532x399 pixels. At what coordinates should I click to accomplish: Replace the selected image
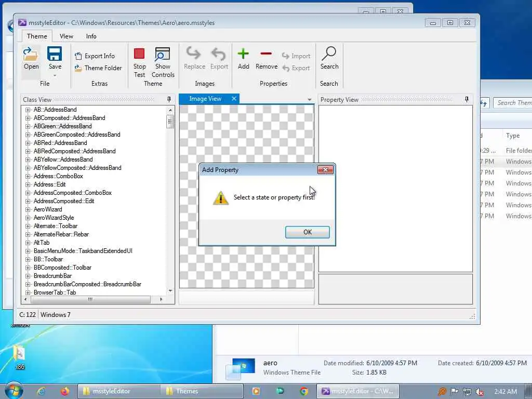(194, 58)
